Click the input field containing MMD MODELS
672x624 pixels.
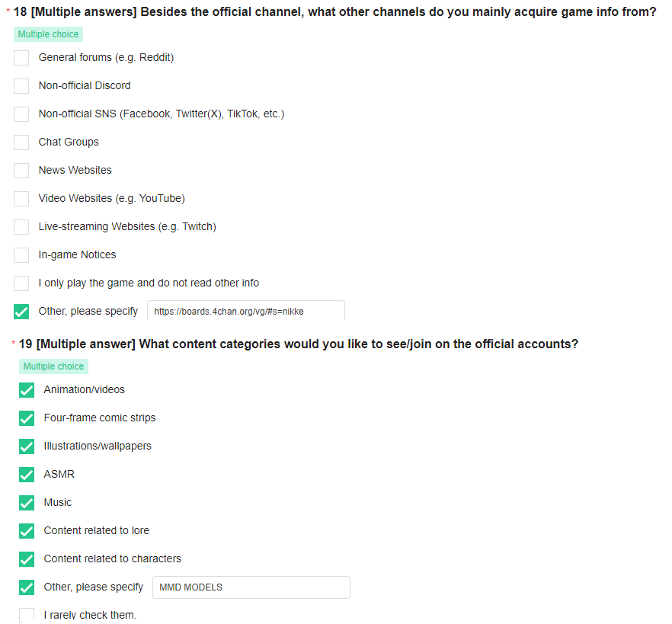251,587
